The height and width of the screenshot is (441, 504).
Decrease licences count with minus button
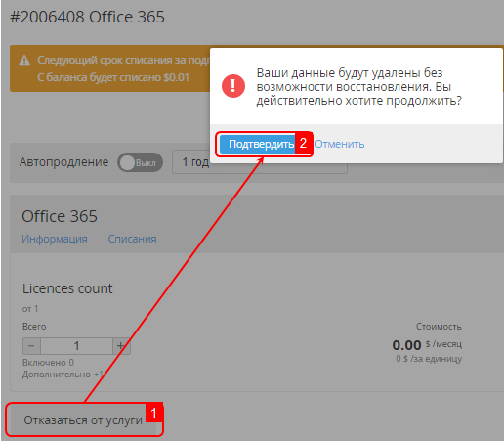31,346
